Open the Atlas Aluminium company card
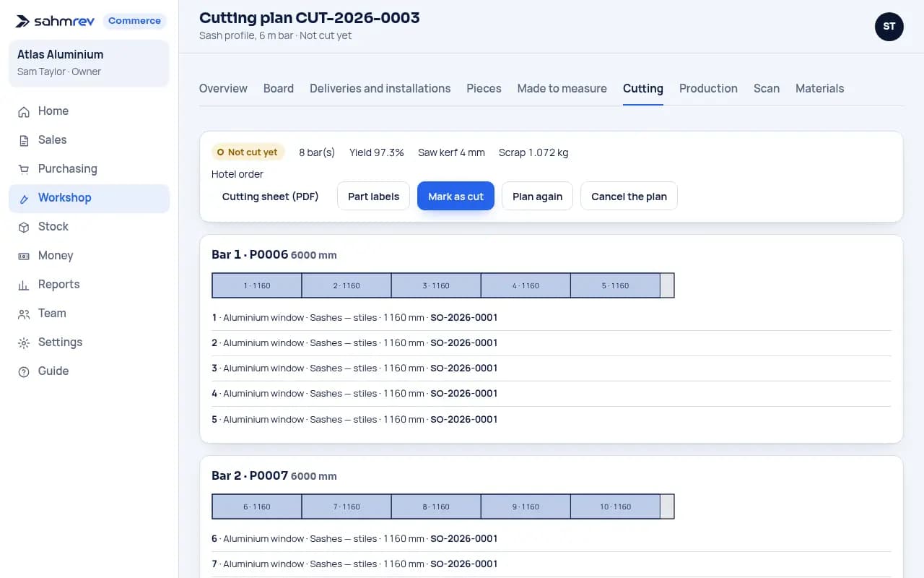Viewport: 924px width, 578px height. click(89, 63)
